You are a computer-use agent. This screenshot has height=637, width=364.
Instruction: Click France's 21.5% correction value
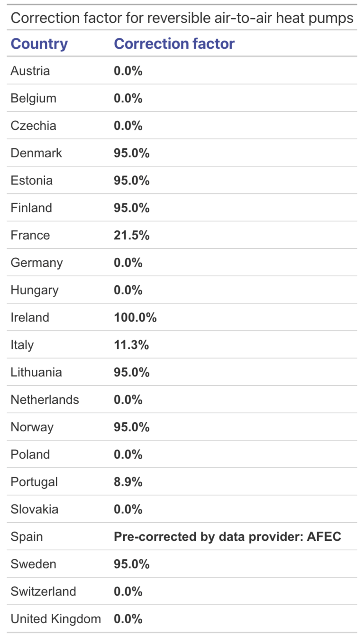tap(132, 235)
